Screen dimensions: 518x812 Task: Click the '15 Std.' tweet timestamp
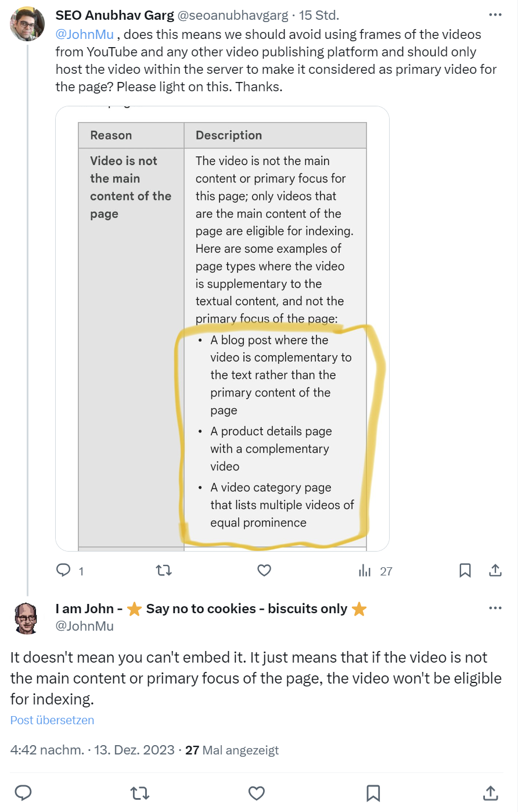tap(319, 15)
